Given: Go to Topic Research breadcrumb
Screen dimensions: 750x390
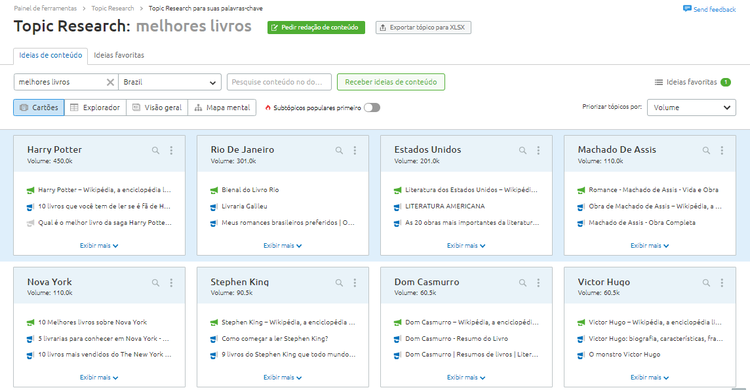Looking at the screenshot, I should click(112, 9).
